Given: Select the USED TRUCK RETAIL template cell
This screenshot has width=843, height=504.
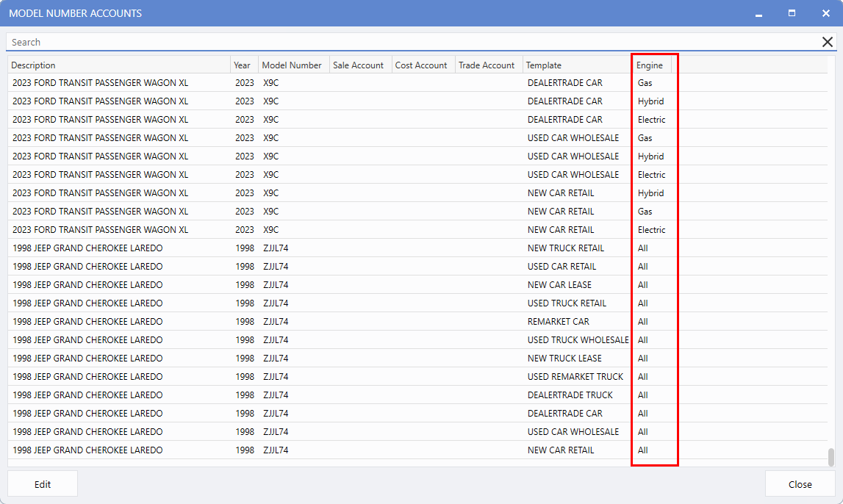Looking at the screenshot, I should point(567,303).
